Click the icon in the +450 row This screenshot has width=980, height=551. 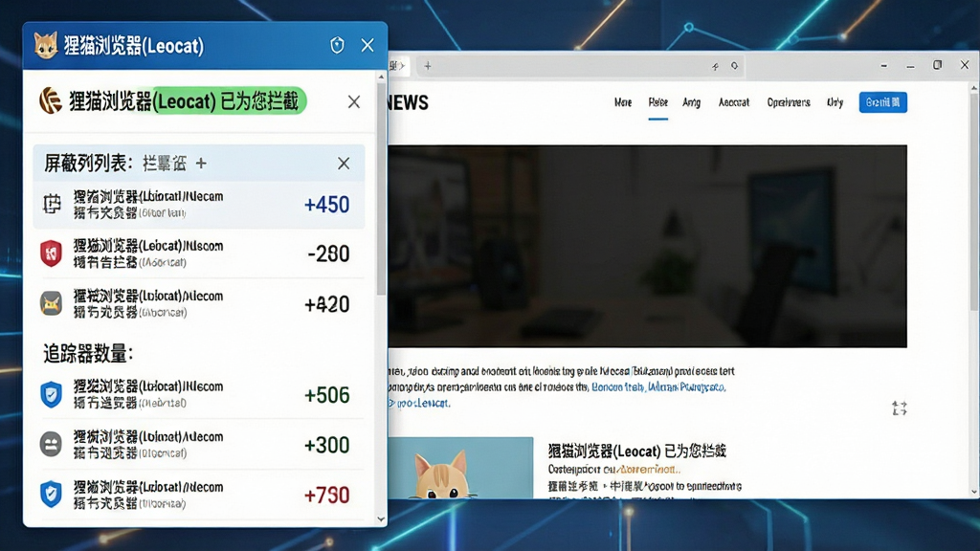[x=52, y=204]
